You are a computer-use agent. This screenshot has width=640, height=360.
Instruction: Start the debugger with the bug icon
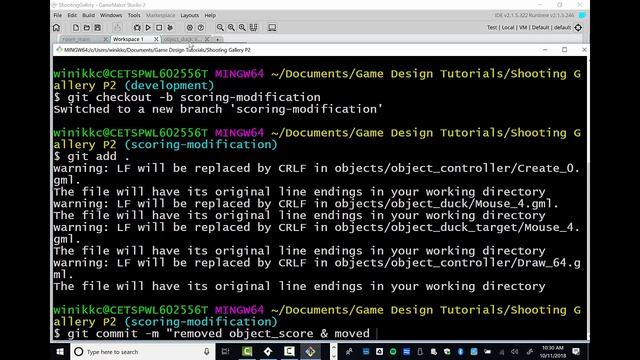coord(137,28)
